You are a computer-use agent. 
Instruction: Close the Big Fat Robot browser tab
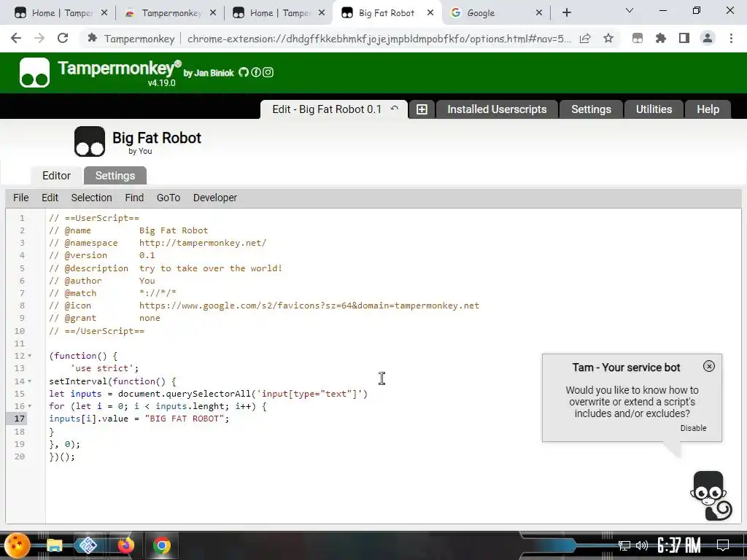point(430,13)
